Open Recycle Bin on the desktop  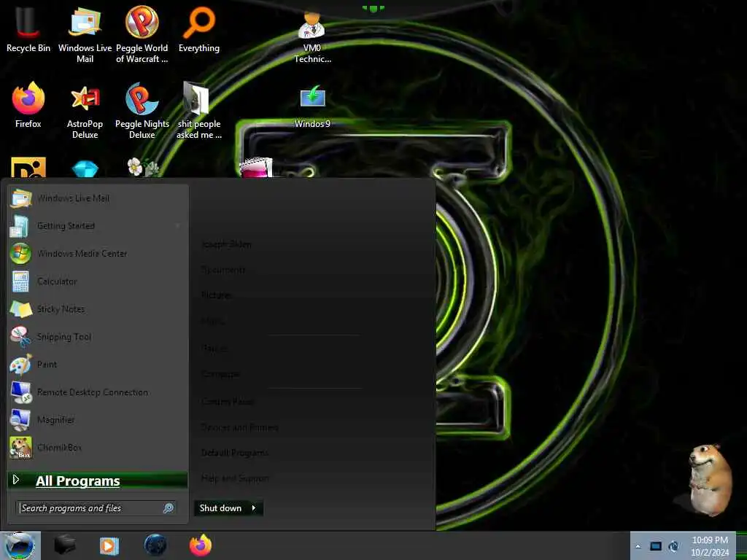click(x=28, y=29)
